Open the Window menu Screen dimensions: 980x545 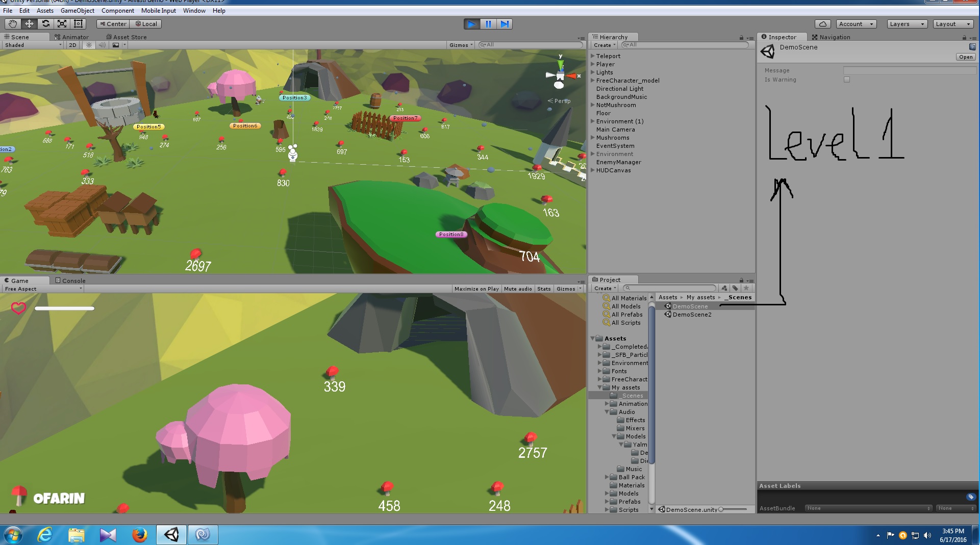pos(194,10)
